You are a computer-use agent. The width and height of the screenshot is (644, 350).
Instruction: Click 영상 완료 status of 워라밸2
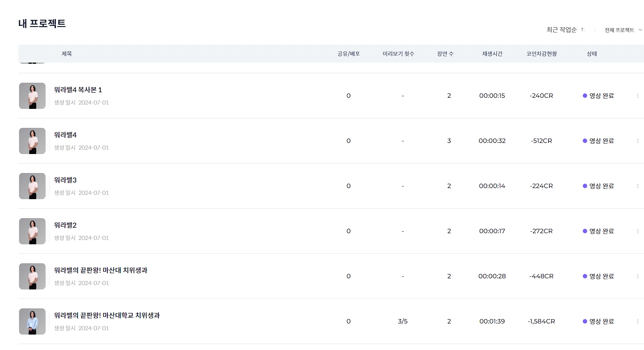598,231
